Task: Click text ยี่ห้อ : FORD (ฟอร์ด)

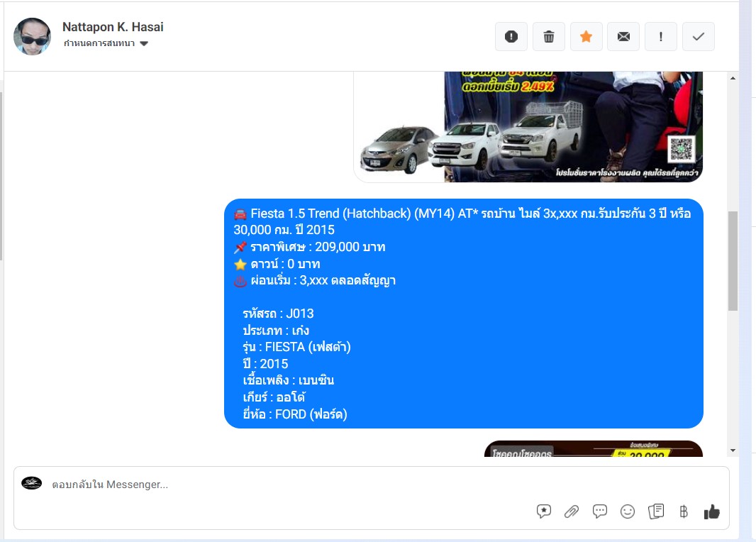Action: tap(294, 414)
